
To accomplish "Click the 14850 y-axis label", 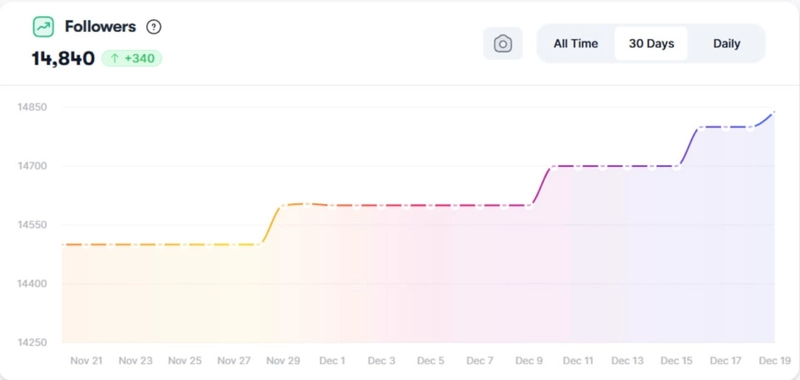I will pos(32,107).
